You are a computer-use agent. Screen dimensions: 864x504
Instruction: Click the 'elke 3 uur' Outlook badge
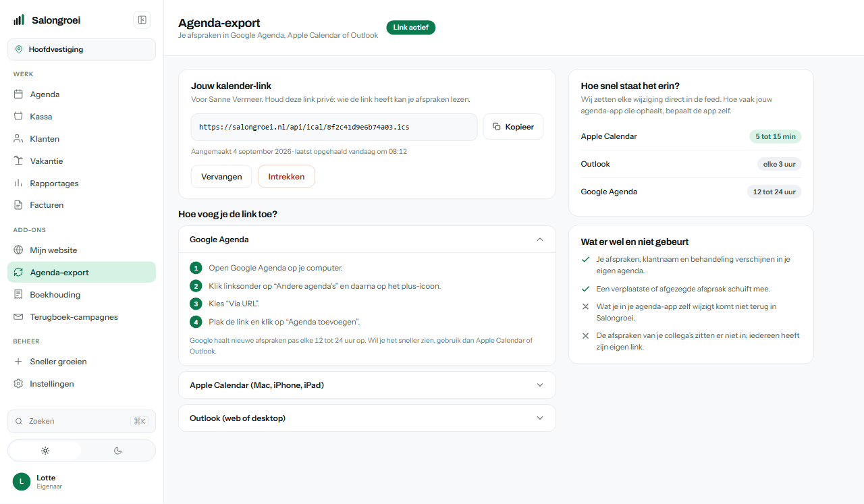click(x=779, y=164)
